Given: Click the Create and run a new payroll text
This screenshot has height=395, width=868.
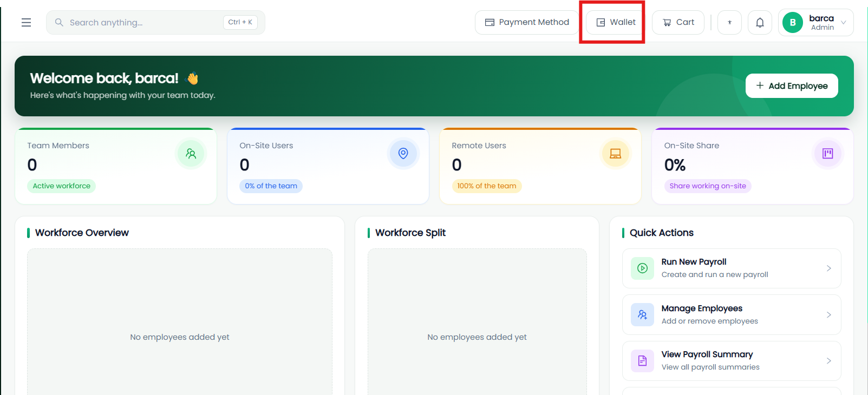Looking at the screenshot, I should (x=715, y=275).
